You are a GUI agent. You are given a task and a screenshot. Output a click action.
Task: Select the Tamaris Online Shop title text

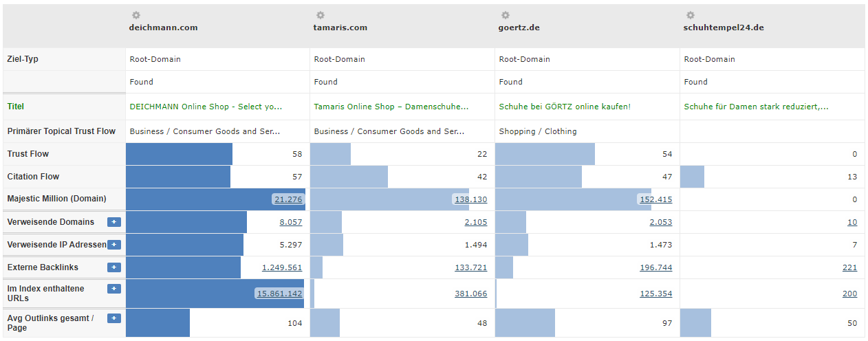391,107
